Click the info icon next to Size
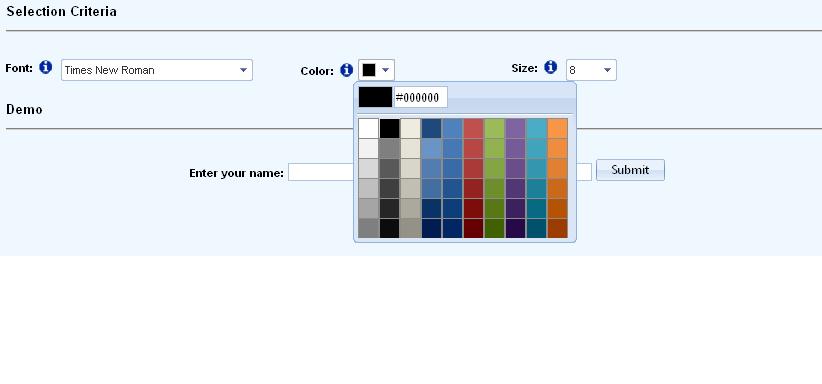 coord(550,67)
